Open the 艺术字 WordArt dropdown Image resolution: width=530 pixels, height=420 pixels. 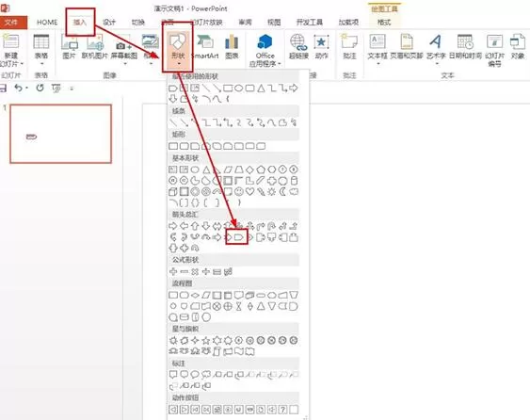click(436, 50)
